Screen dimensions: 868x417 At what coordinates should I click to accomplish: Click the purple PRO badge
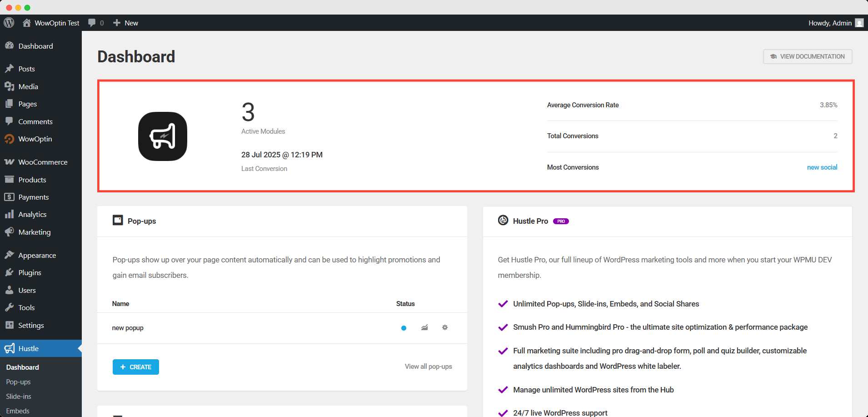pyautogui.click(x=561, y=221)
